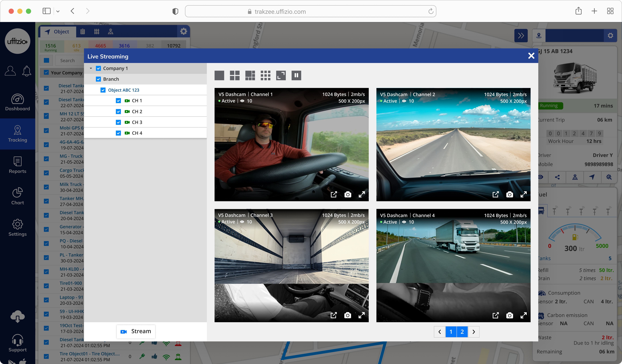The width and height of the screenshot is (622, 364).
Task: Go to next page of streams
Action: pyautogui.click(x=474, y=332)
